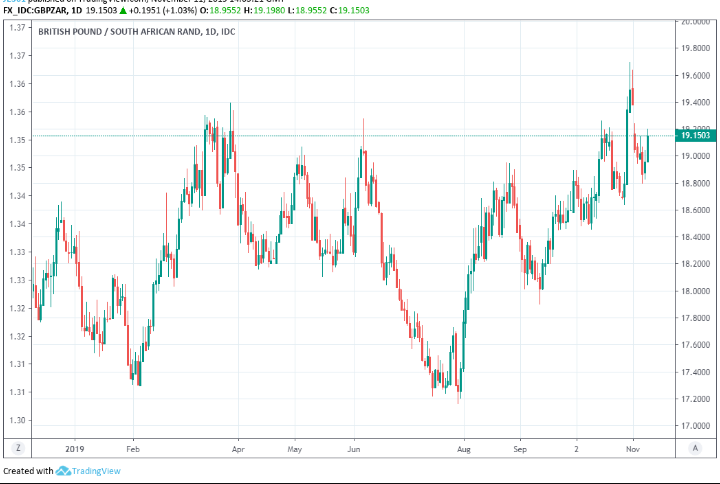Click the 17.6000 level on the price axis
Image resolution: width=720 pixels, height=484 pixels.
(695, 345)
